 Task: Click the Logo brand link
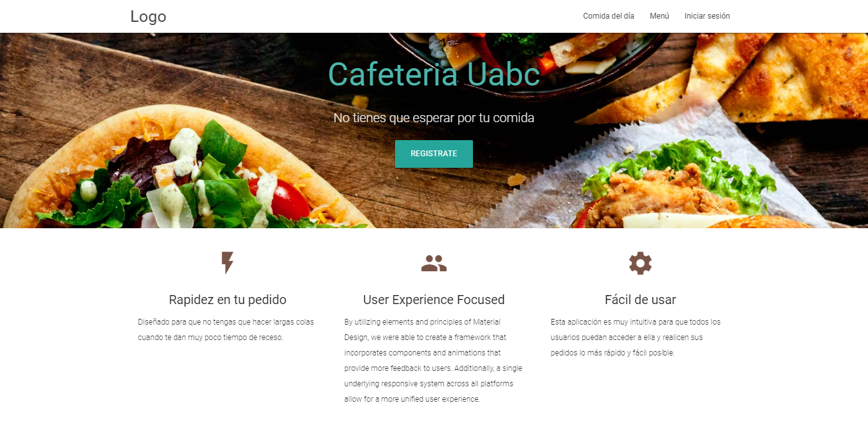148,16
